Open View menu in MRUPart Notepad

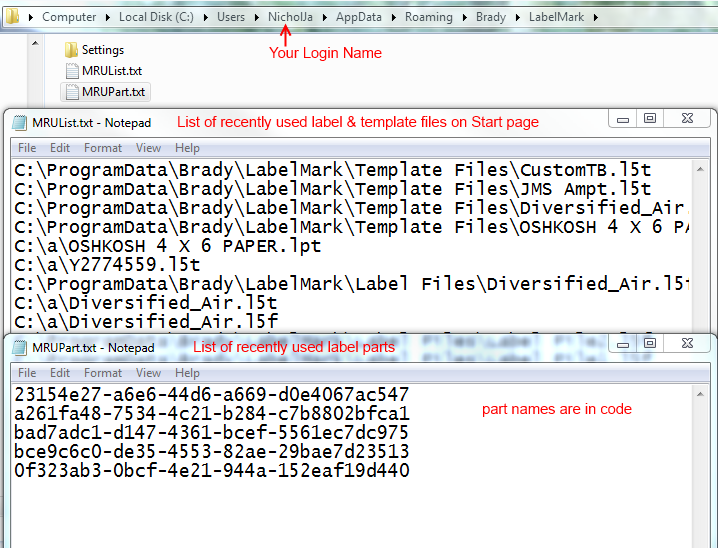[x=147, y=373]
